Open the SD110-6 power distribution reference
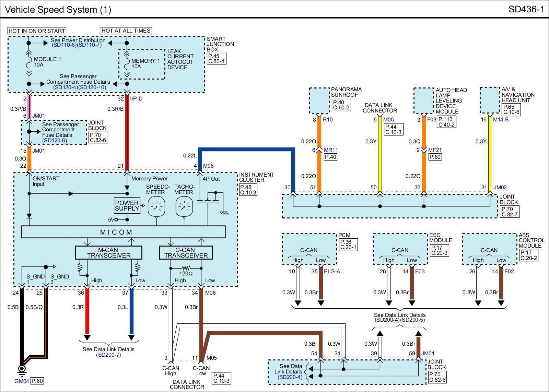Image resolution: width=549 pixels, height=392 pixels. coord(64,45)
